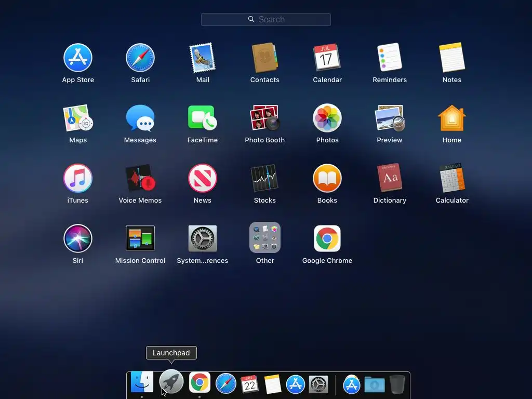This screenshot has height=399, width=532.
Task: Launch the Stocks app
Action: 264,178
